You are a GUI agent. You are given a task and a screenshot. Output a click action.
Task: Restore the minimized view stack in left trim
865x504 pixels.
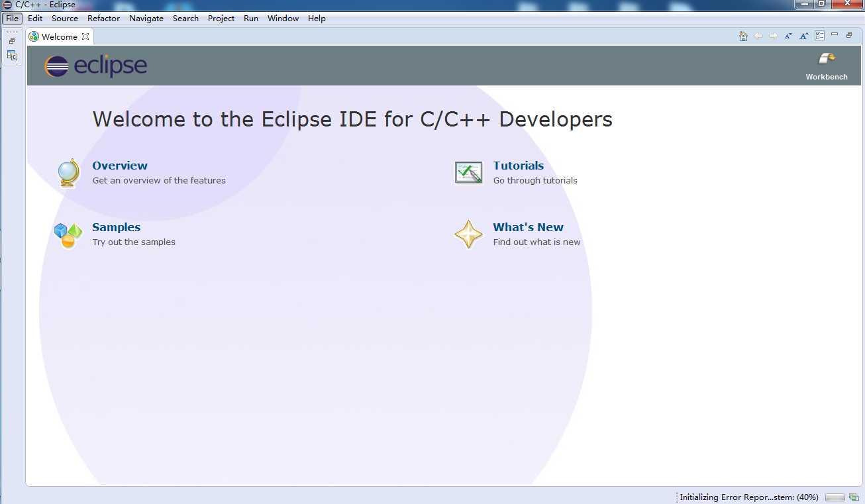(x=12, y=41)
